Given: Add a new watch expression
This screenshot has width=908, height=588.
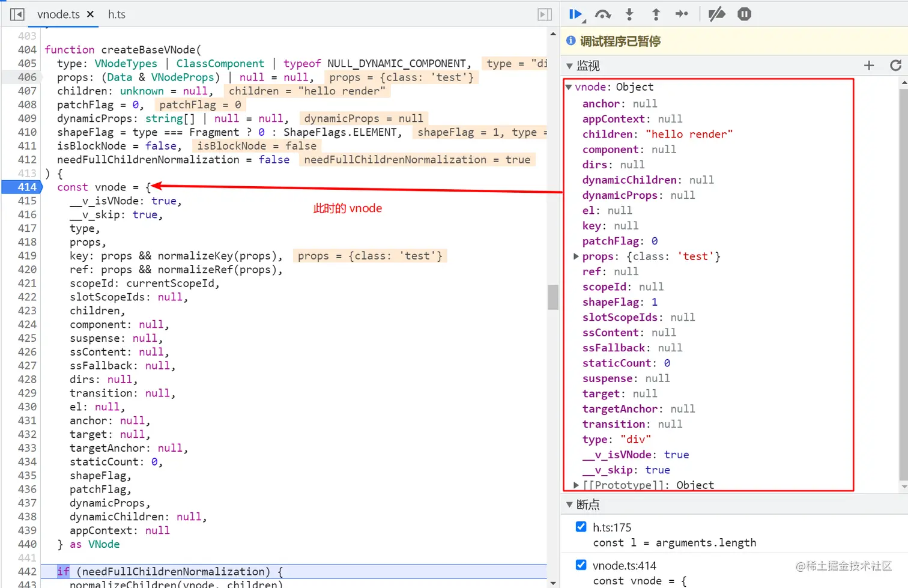Looking at the screenshot, I should click(x=869, y=65).
